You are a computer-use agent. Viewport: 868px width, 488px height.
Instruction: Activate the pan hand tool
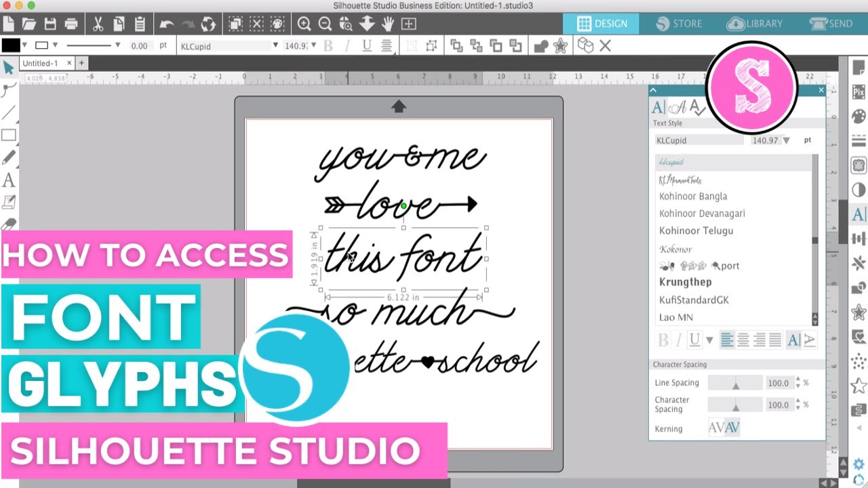[388, 24]
